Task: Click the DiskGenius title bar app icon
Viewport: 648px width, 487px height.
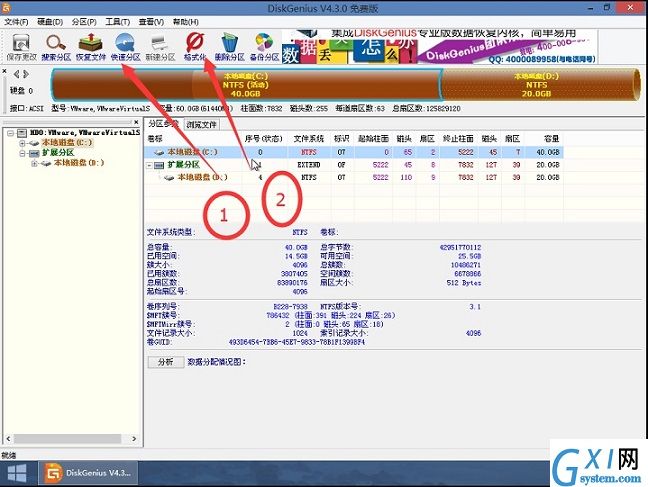Action: [6, 7]
